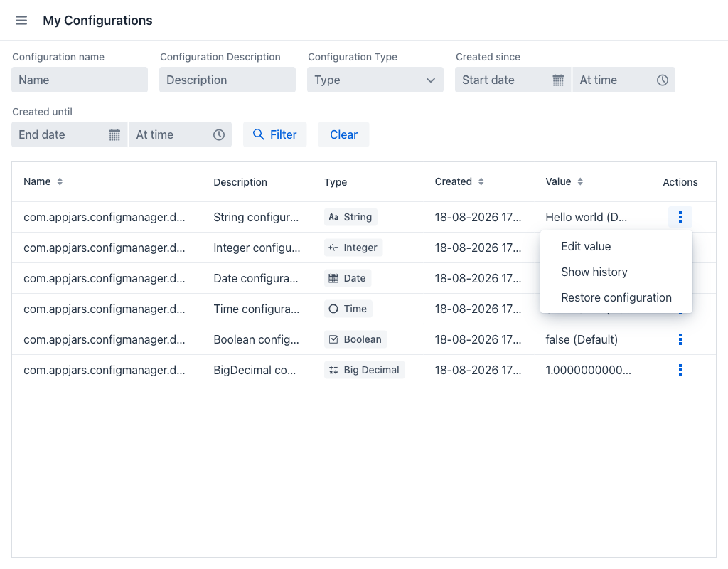This screenshot has height=569, width=728.
Task: Open the hamburger navigation menu
Action: [x=21, y=21]
